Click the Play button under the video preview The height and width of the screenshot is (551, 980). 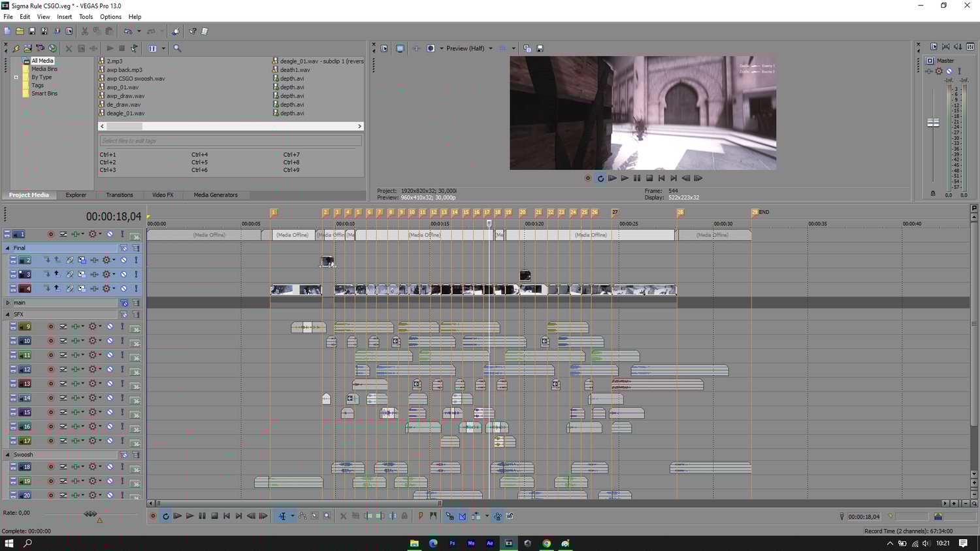point(625,178)
